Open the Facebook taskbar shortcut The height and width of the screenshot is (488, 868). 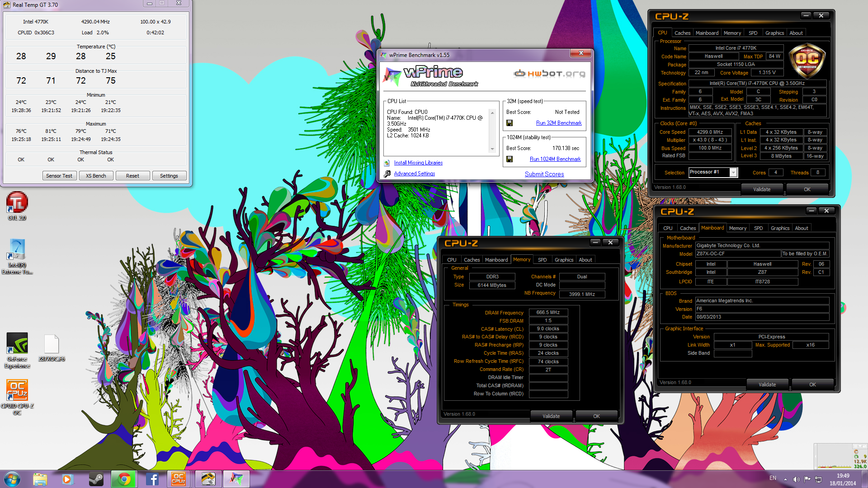click(152, 479)
